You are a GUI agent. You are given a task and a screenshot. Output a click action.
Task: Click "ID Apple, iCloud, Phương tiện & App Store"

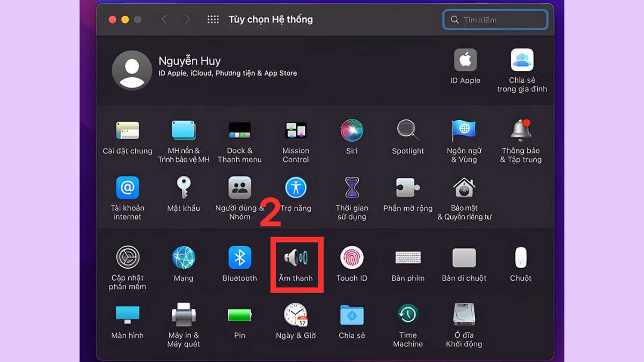coord(228,73)
